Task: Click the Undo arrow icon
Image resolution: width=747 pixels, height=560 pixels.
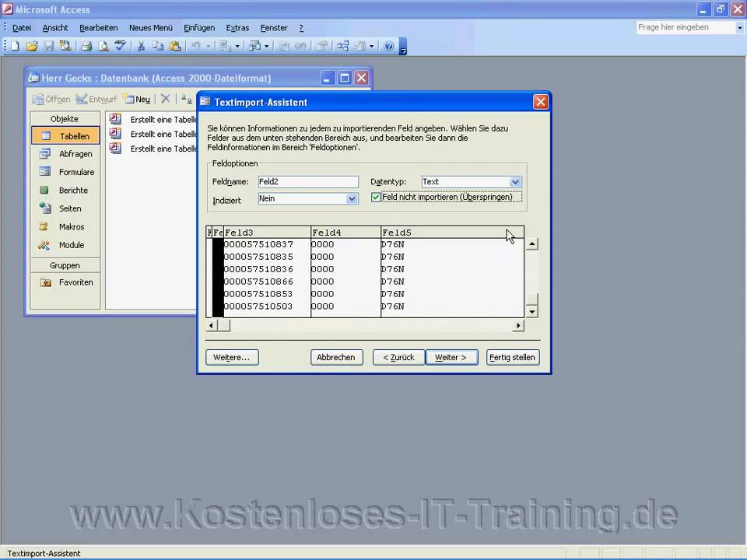Action: (196, 46)
